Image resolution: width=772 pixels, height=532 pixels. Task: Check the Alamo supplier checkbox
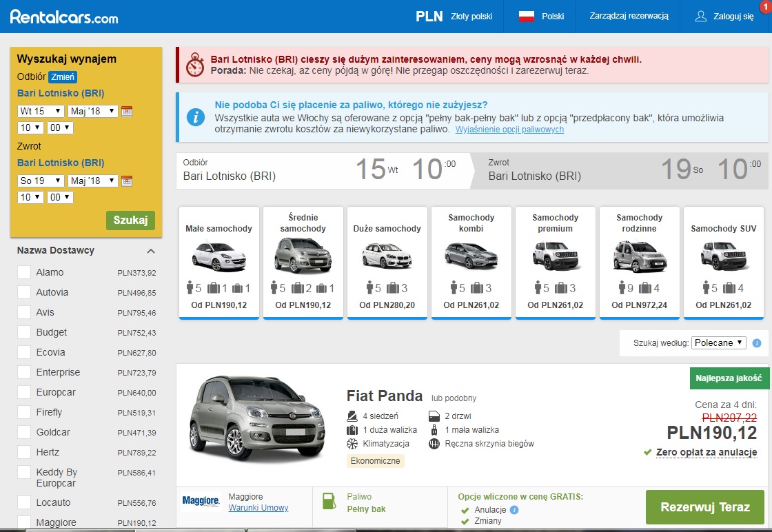(24, 272)
